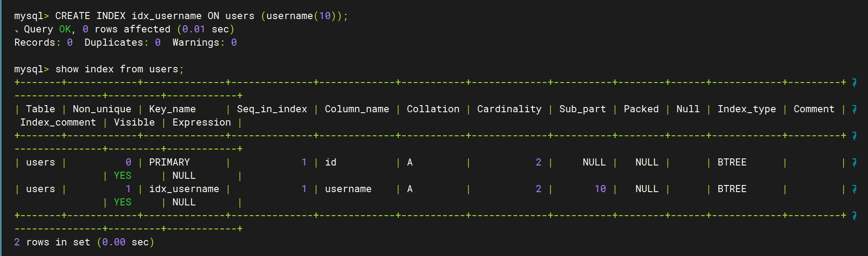
Task: Click '0.01 sec' execution time
Action: 205,29
